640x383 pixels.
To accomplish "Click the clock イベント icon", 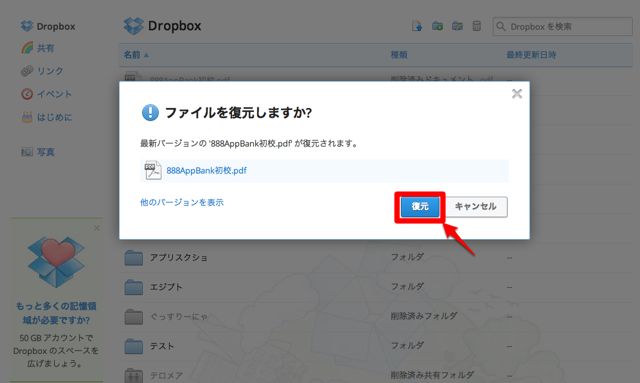I will (x=27, y=94).
